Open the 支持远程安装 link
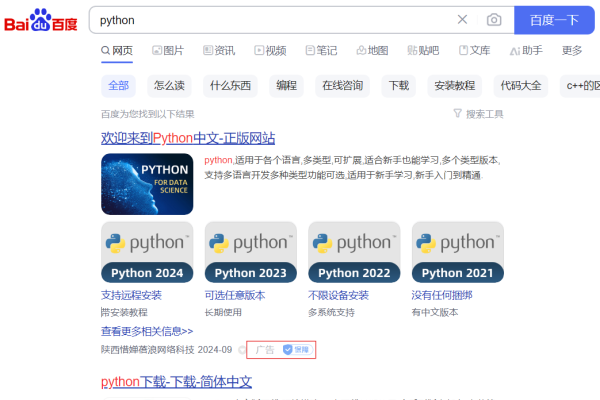 [x=131, y=295]
